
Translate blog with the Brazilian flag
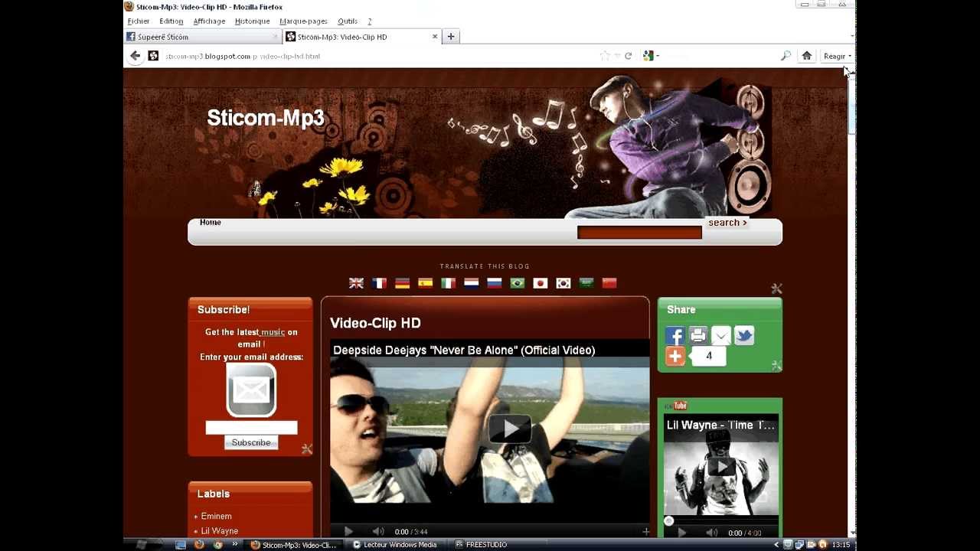517,283
